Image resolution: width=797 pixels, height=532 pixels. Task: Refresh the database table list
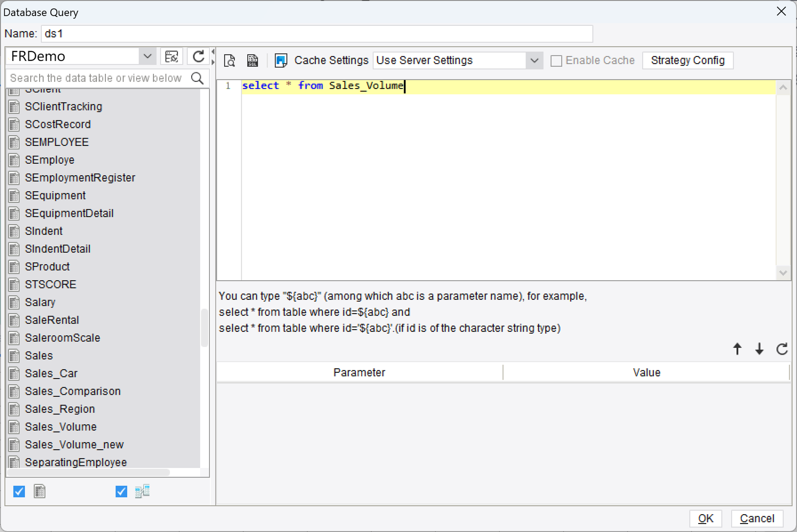pos(198,56)
